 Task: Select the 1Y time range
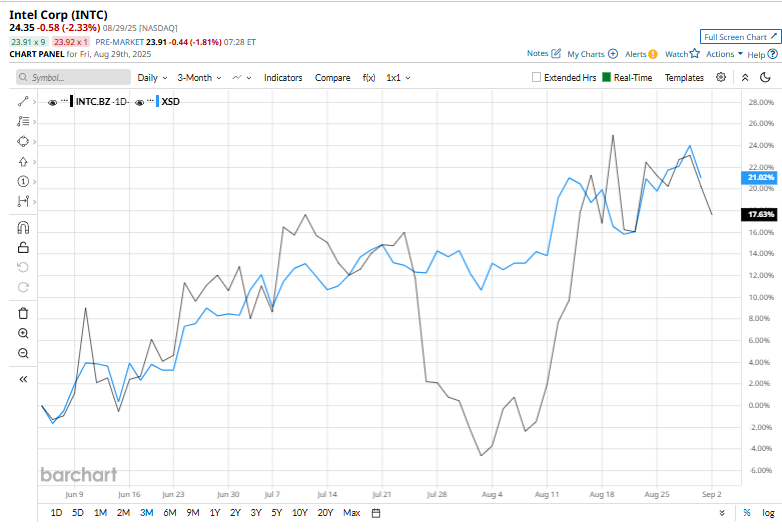pos(215,513)
